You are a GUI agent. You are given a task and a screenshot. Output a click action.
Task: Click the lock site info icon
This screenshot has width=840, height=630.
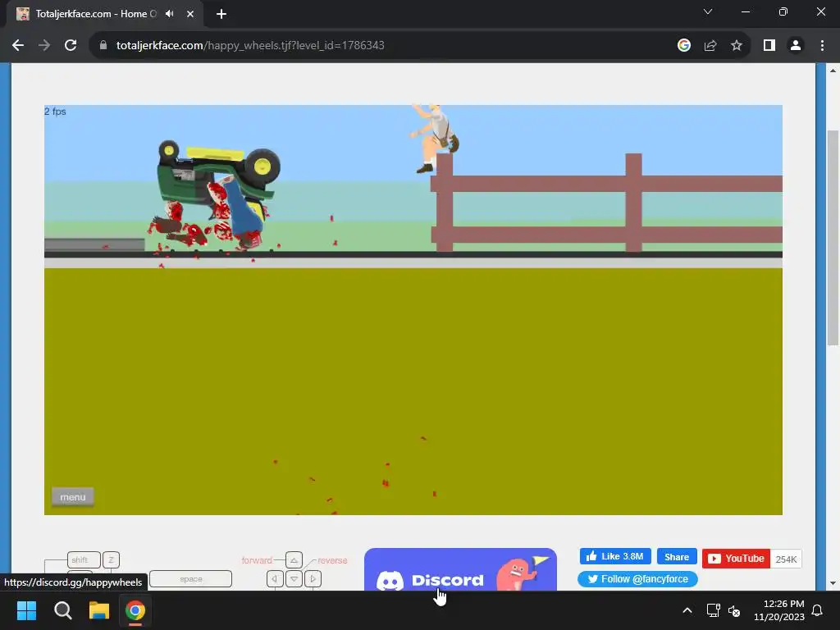pyautogui.click(x=103, y=46)
